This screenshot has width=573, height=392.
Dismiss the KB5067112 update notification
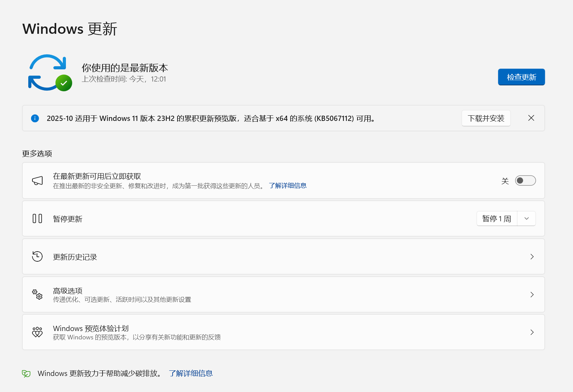(531, 118)
